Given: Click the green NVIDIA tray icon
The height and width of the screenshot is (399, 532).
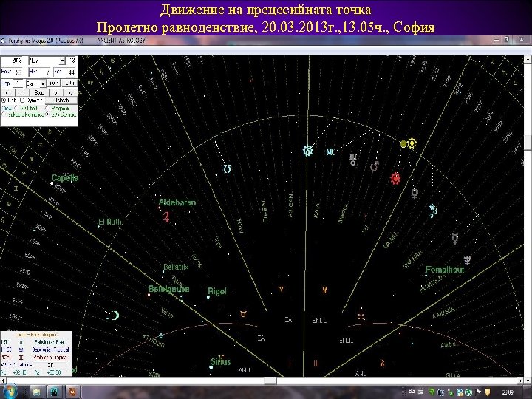Looking at the screenshot, I should point(432,392).
